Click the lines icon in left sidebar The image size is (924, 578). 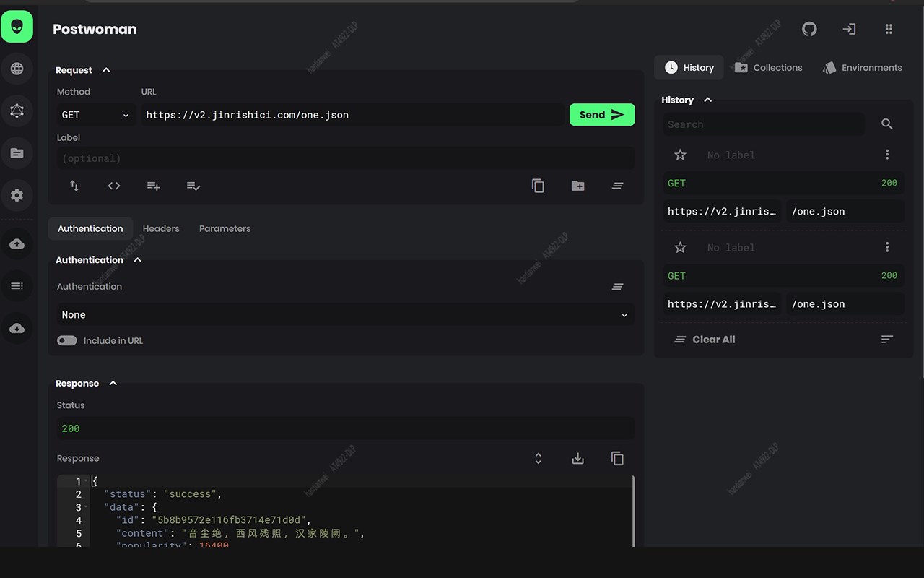[x=17, y=286]
